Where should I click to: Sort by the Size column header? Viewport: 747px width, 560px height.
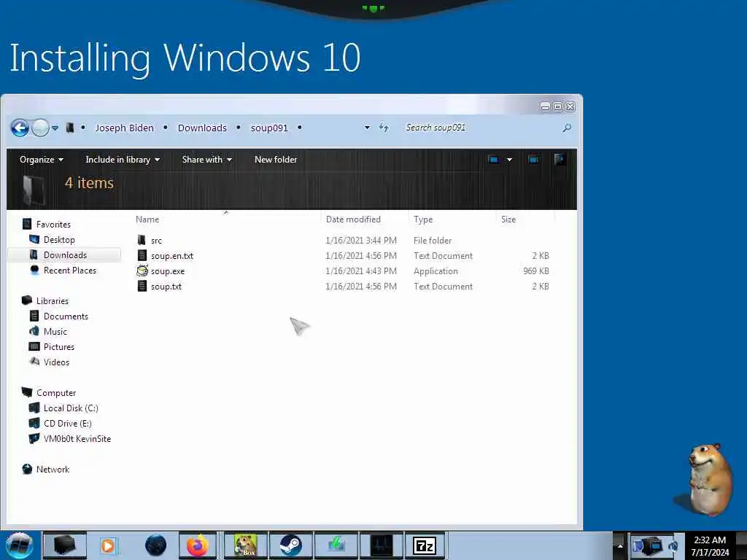tap(508, 219)
